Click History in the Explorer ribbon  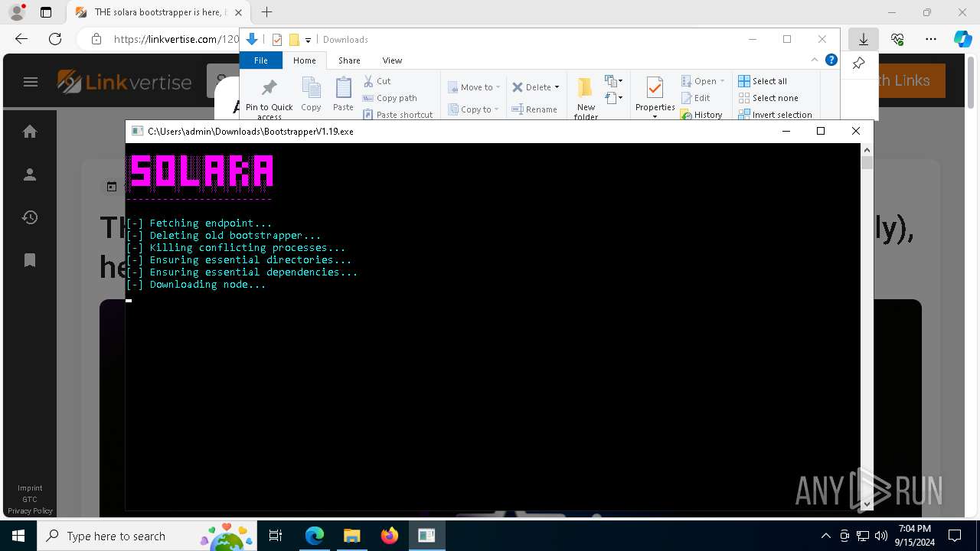(x=701, y=115)
